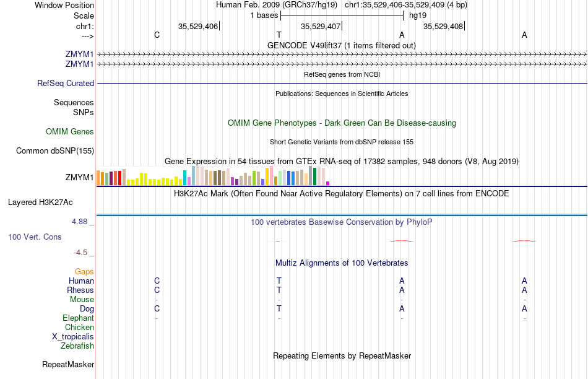Click the cyan bar in the GTEx chart
The height and width of the screenshot is (379, 588).
click(x=185, y=178)
